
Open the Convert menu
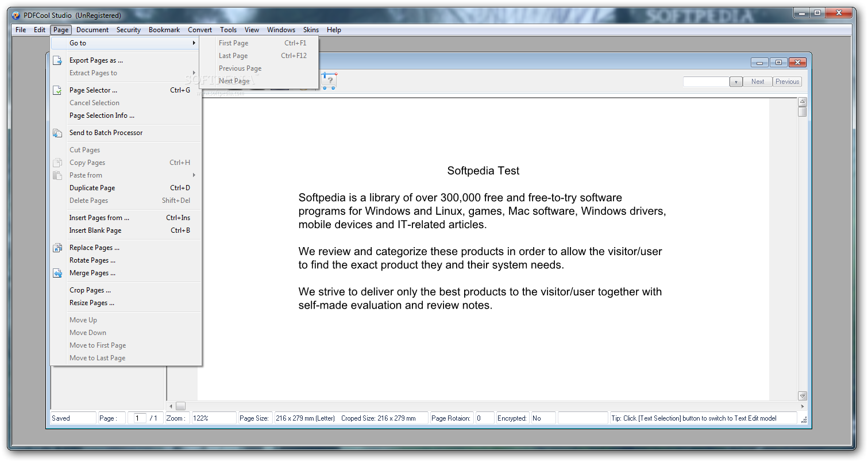200,30
